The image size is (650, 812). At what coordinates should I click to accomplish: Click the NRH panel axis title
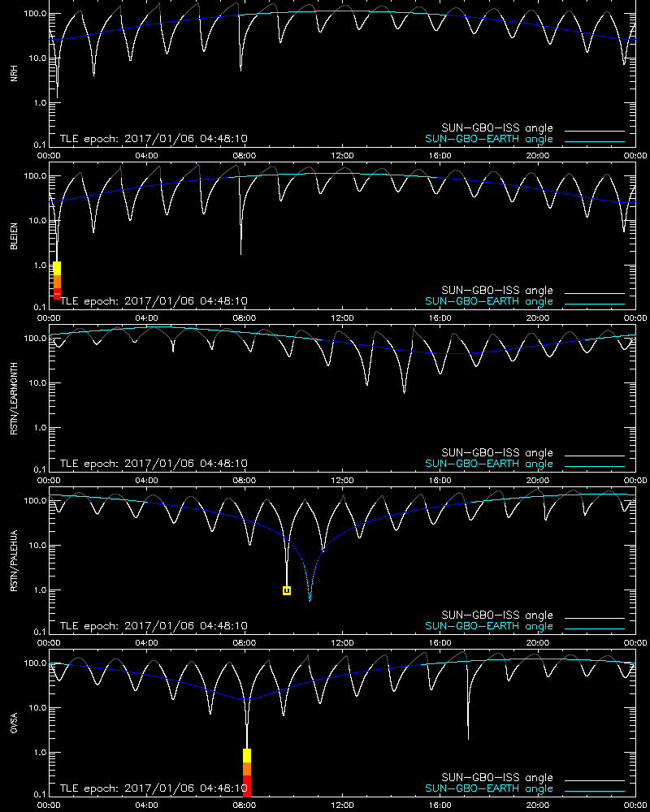tap(14, 73)
